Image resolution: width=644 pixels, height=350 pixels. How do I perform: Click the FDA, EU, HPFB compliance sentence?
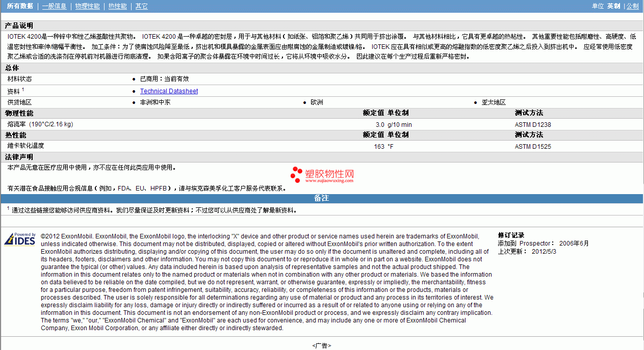147,189
